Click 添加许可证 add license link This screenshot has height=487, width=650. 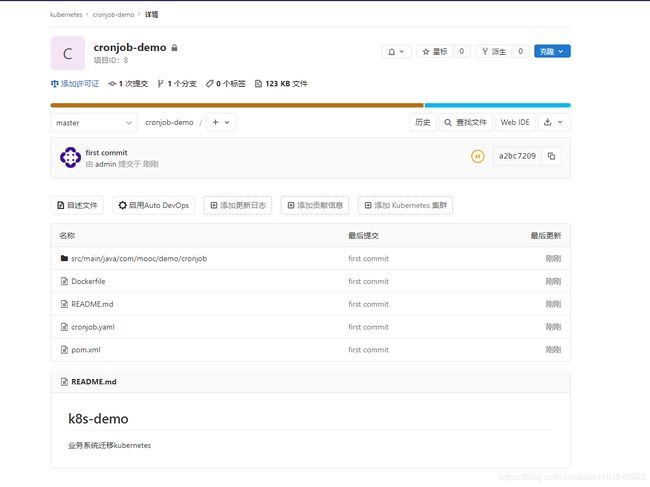coord(75,84)
